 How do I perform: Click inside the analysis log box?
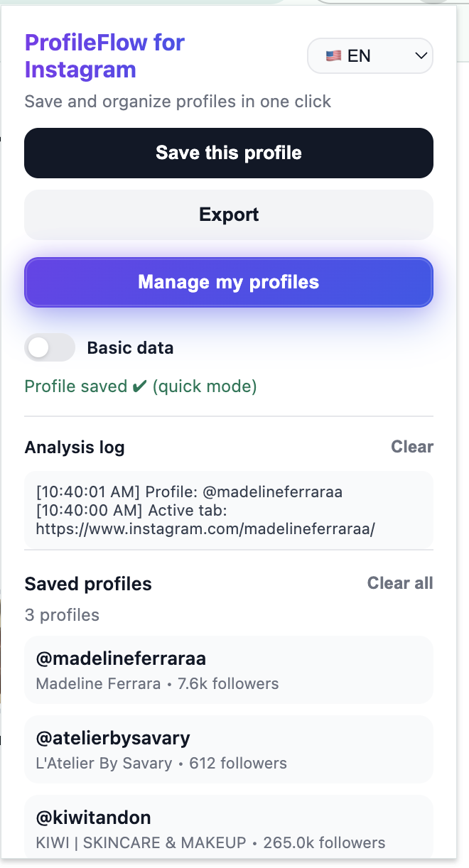click(229, 509)
